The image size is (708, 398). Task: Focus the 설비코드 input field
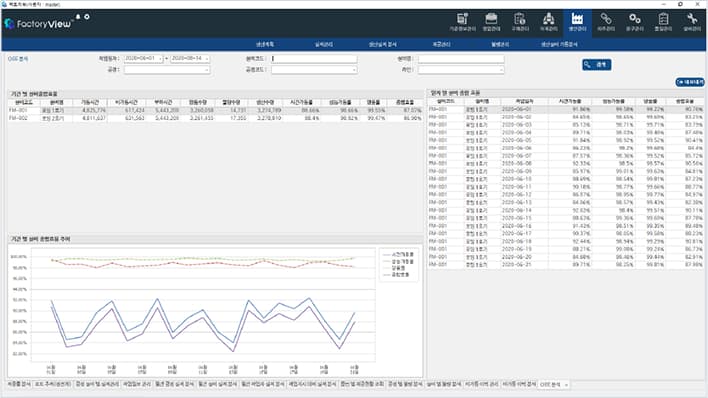314,59
